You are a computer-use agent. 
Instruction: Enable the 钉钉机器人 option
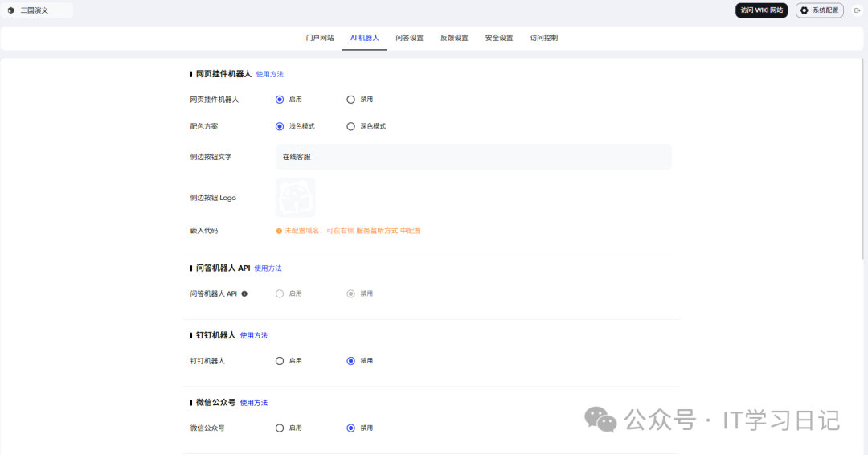280,361
